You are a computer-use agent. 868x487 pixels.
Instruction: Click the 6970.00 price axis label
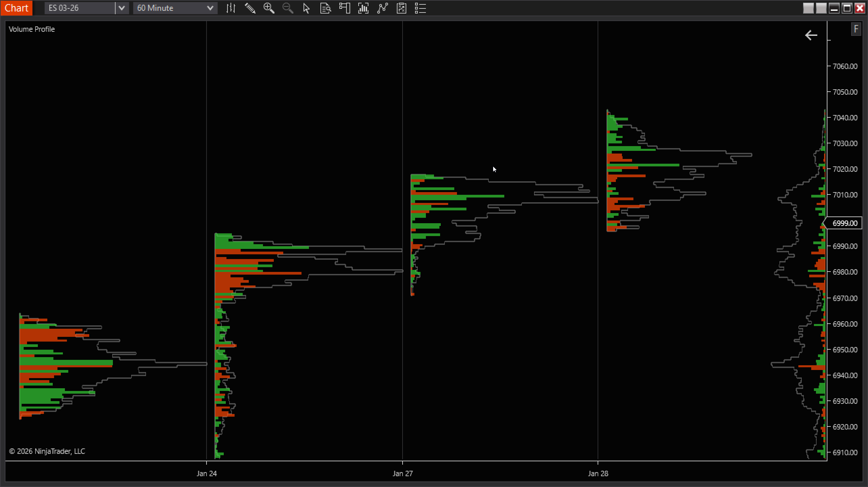pos(845,298)
